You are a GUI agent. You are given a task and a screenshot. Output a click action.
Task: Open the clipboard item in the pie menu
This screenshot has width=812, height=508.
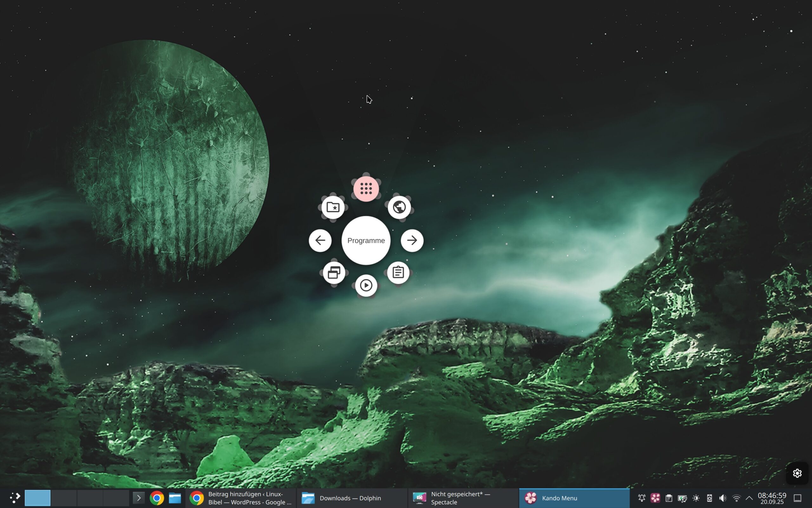(398, 272)
